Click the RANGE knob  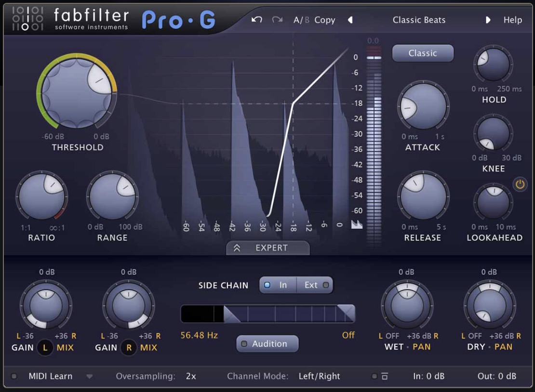(112, 196)
